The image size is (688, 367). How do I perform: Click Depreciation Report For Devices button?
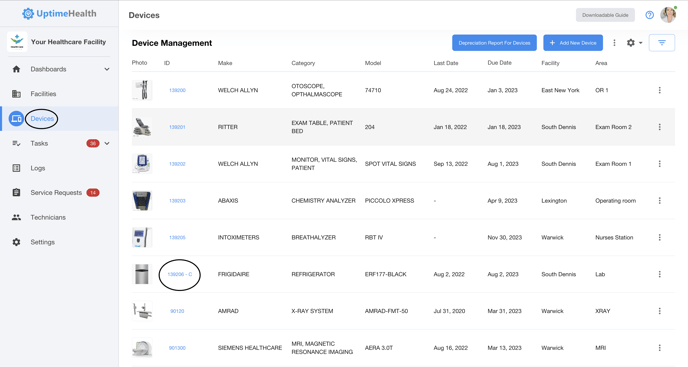point(494,43)
